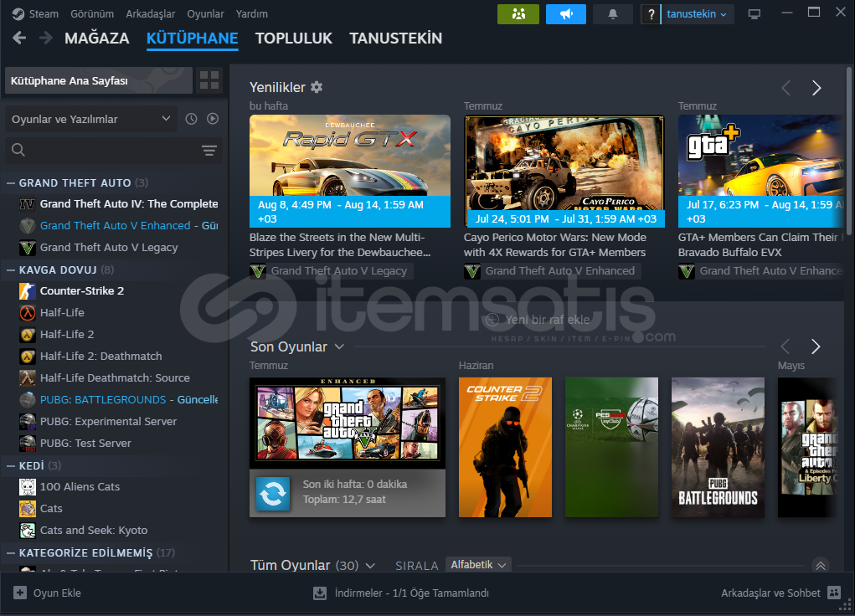Select PUBG: BATTLEGROUNDS in sidebar
This screenshot has width=855, height=616.
(103, 399)
